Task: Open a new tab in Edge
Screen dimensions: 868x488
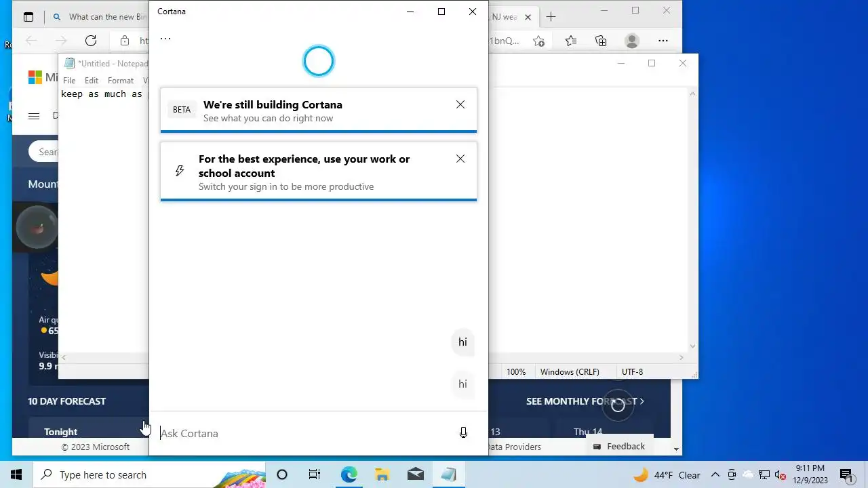Action: pos(551,17)
